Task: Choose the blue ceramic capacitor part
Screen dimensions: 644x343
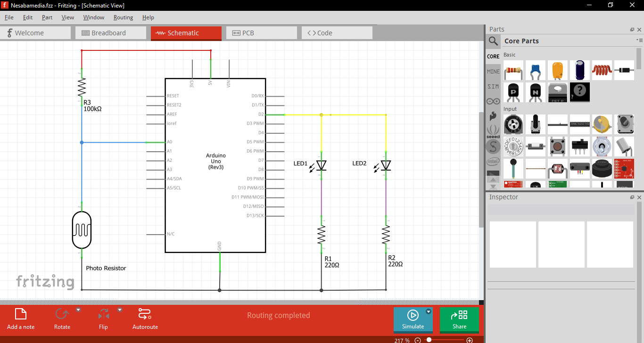Action: click(535, 70)
